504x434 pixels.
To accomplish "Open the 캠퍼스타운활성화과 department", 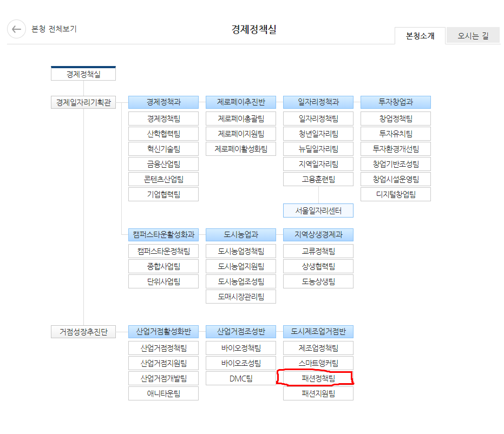I will (163, 235).
